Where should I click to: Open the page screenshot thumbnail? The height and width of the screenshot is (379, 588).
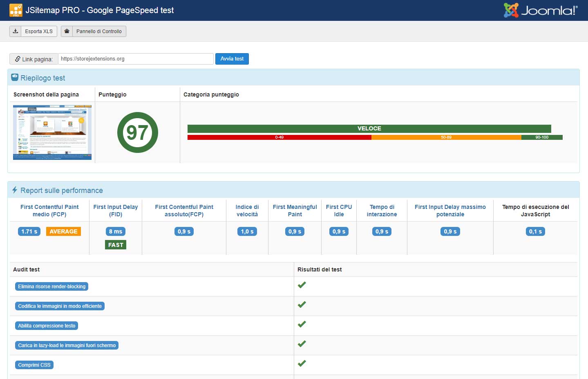click(52, 132)
